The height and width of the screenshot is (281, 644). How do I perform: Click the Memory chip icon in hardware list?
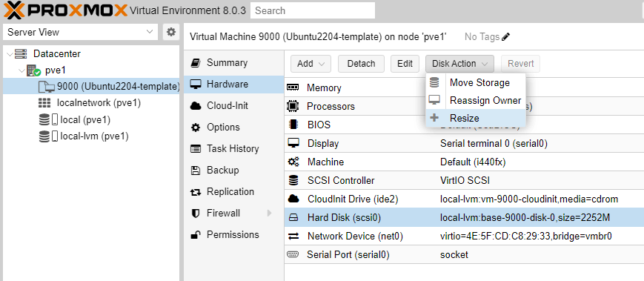[293, 87]
